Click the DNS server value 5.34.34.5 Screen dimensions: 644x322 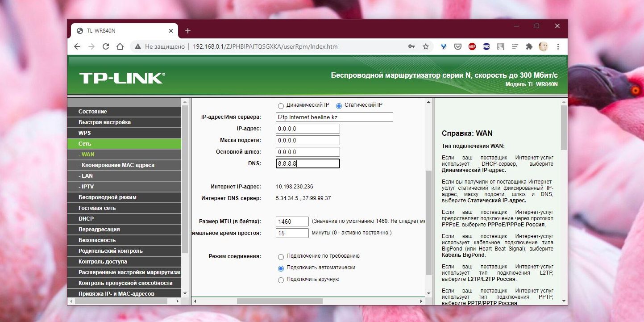click(288, 198)
